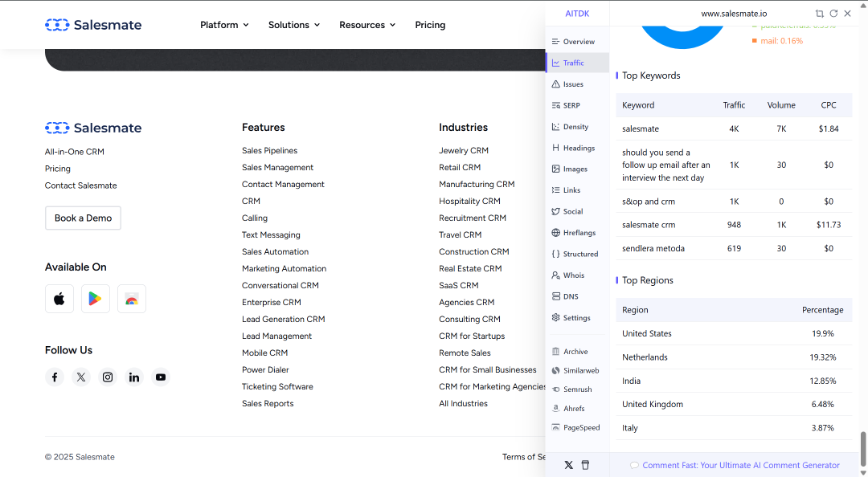
Task: Expand the Solutions menu
Action: 294,25
